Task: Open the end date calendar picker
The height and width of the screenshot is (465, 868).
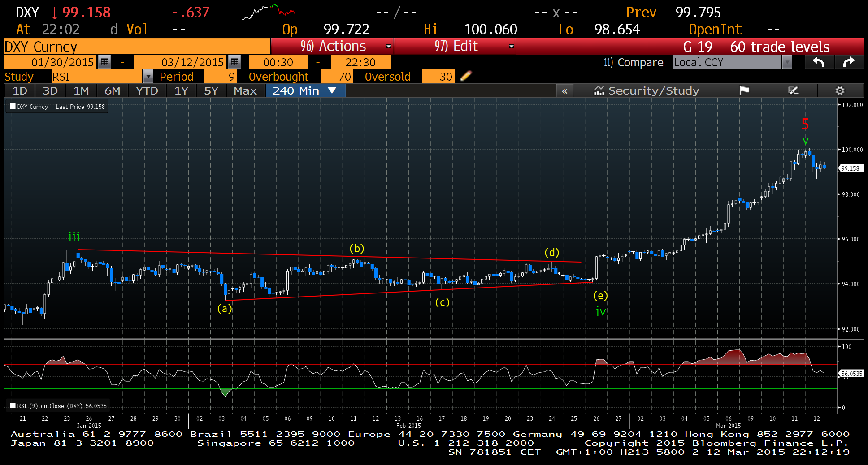Action: (234, 62)
